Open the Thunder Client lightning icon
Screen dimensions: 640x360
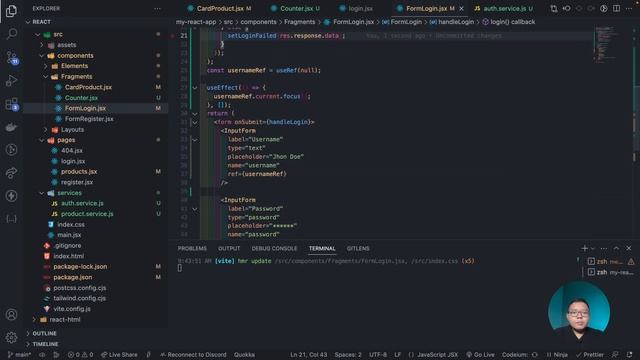[x=11, y=196]
